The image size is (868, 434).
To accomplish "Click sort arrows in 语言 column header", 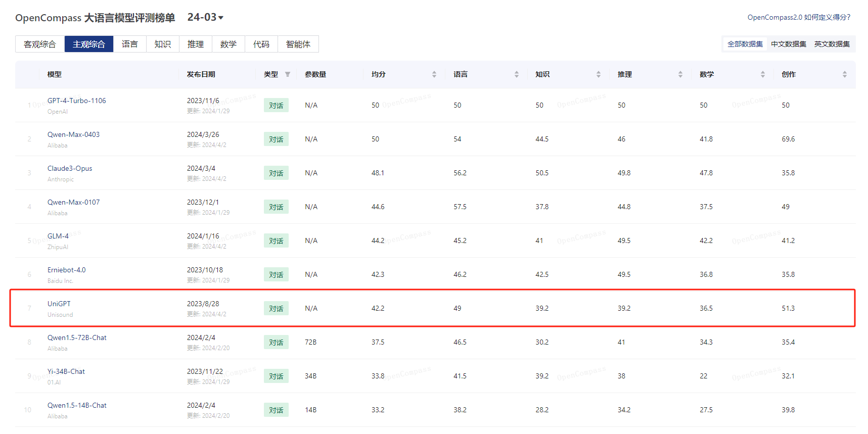I will (x=516, y=74).
